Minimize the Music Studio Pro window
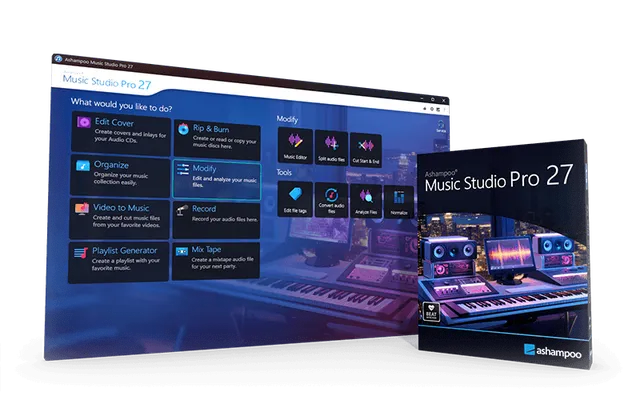This screenshot has width=640, height=420. click(422, 98)
